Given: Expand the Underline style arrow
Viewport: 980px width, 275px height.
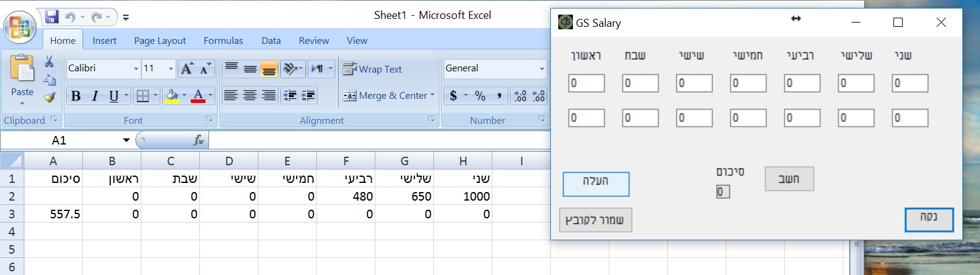Looking at the screenshot, I should (126, 96).
